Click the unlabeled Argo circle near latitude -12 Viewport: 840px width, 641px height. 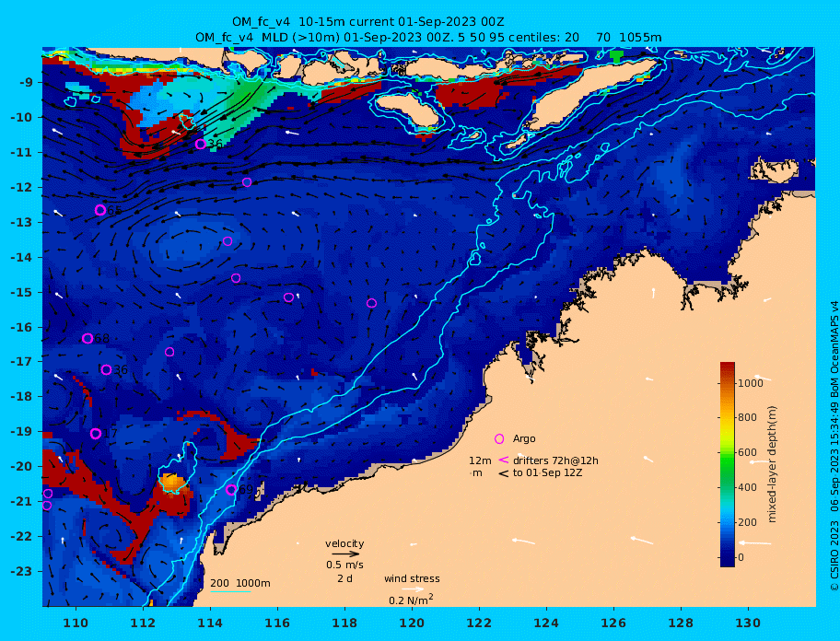point(247,182)
